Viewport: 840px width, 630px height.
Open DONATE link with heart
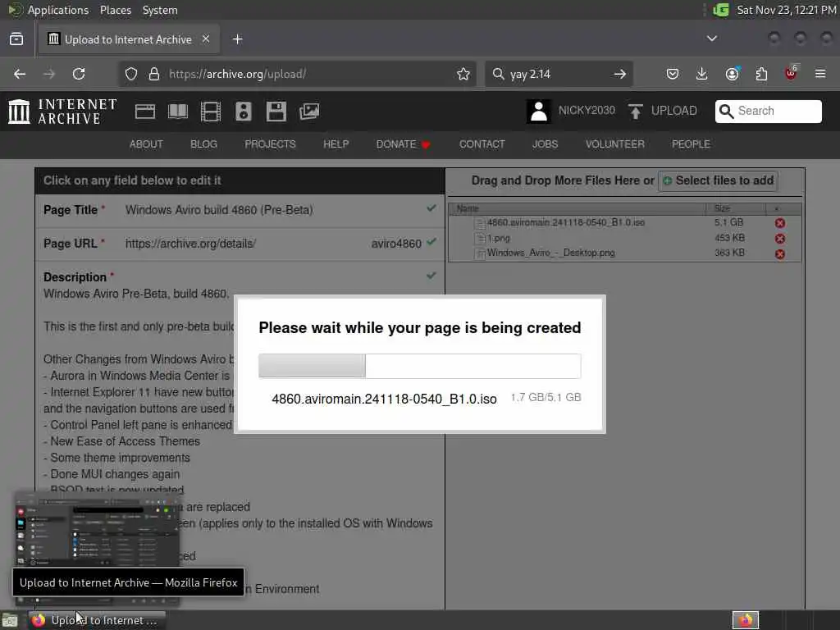click(403, 144)
